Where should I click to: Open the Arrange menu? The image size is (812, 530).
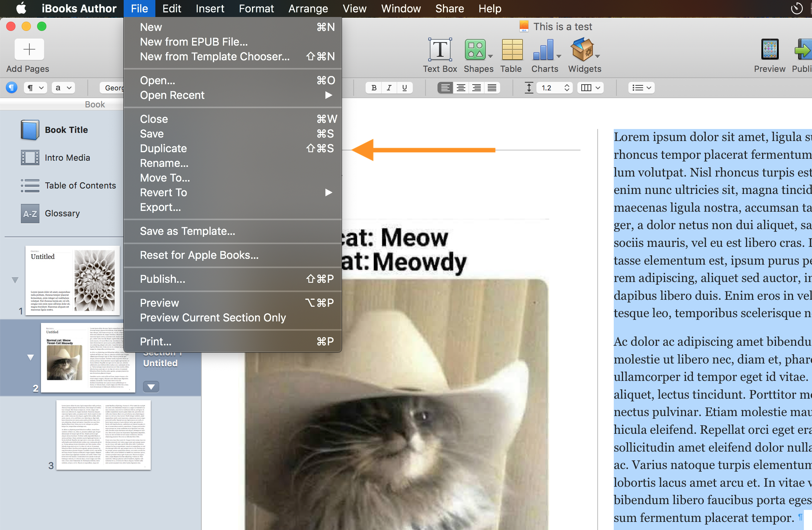pyautogui.click(x=308, y=8)
